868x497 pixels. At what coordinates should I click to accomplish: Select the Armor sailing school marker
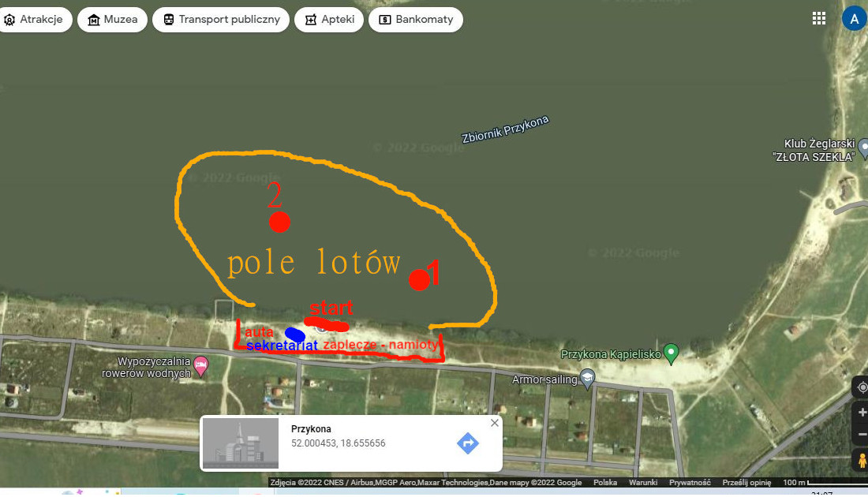(x=587, y=379)
